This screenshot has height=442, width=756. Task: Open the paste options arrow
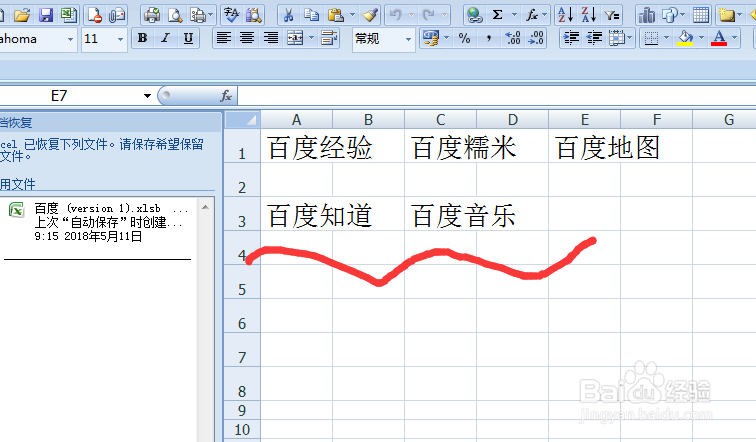[352, 15]
